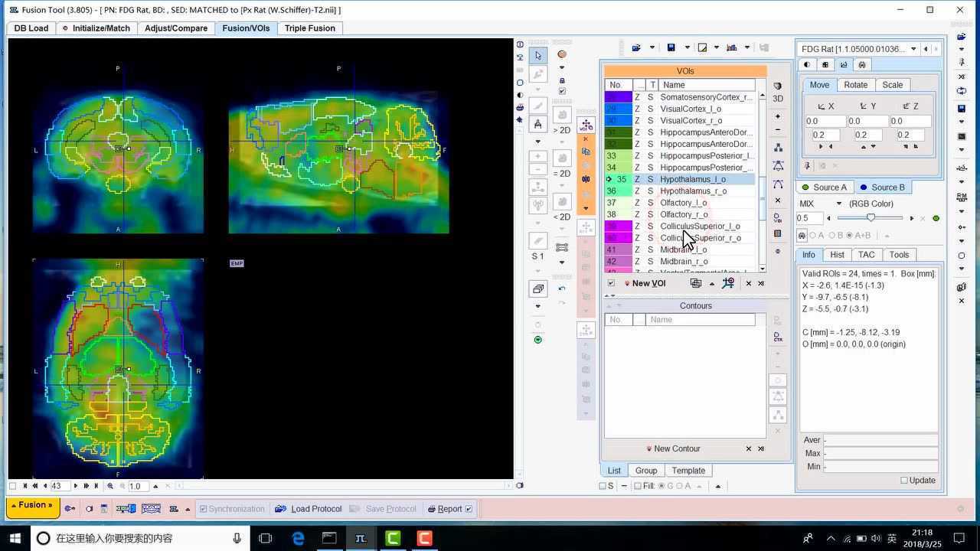Image resolution: width=980 pixels, height=551 pixels.
Task: Click the Load Protocol button
Action: pyautogui.click(x=309, y=509)
